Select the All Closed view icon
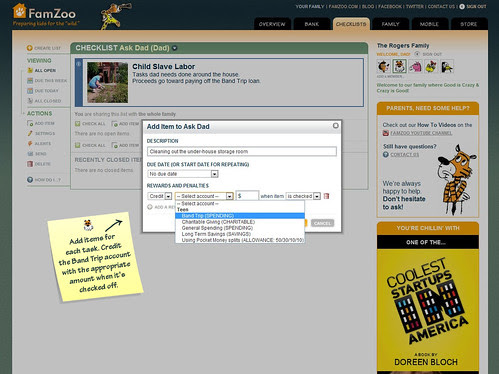Screen dimensions: 499x374 tap(30, 101)
